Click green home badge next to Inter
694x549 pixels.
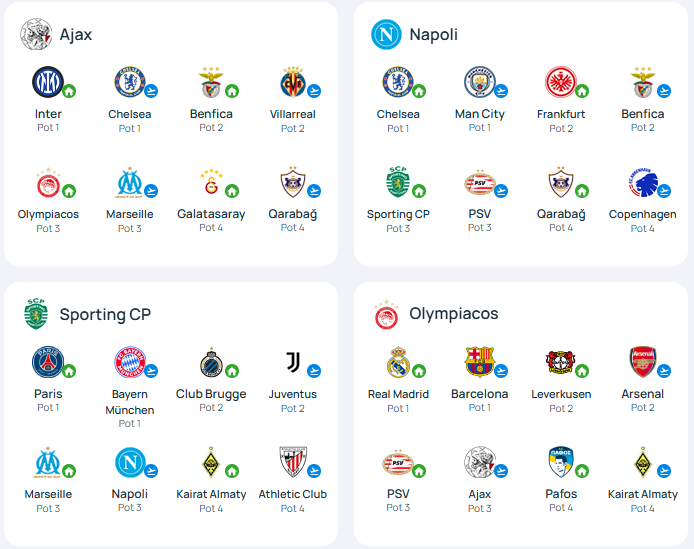(69, 91)
